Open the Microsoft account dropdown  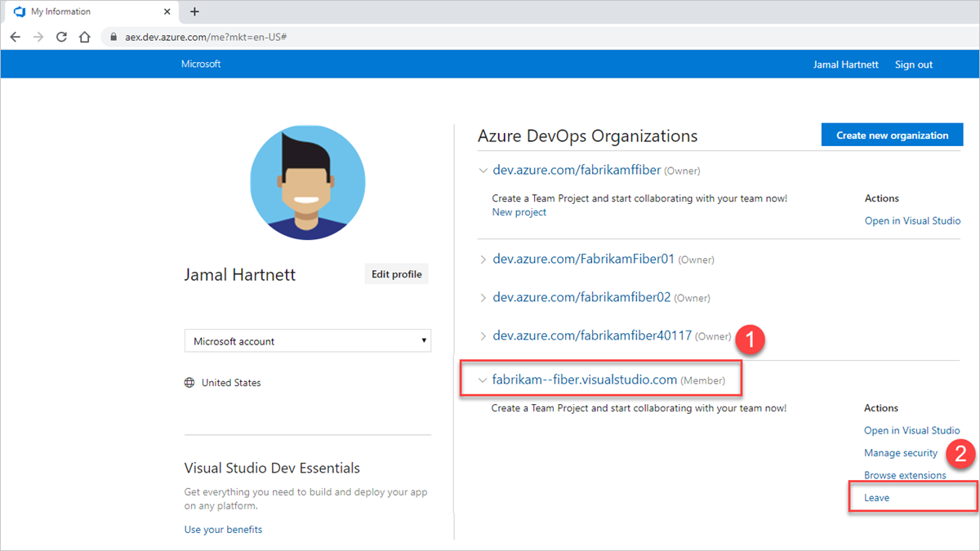click(x=307, y=341)
